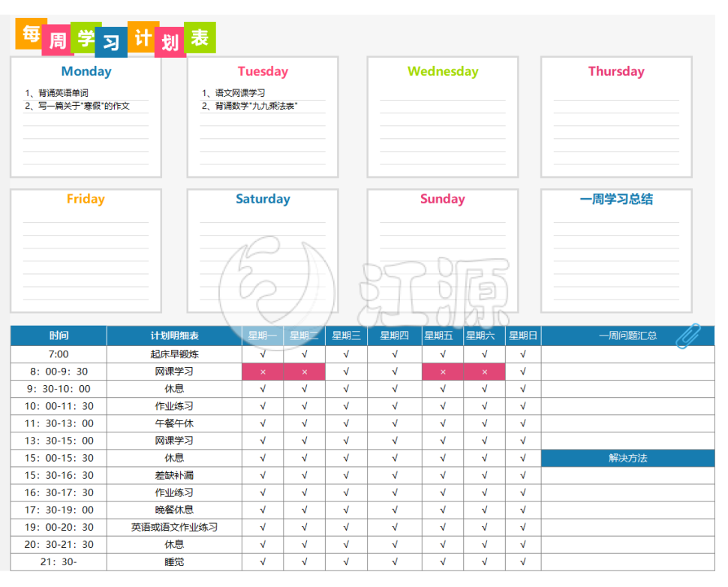Click the paperclip icon beside 一周问题汇总
The height and width of the screenshot is (587, 728).
(x=687, y=337)
